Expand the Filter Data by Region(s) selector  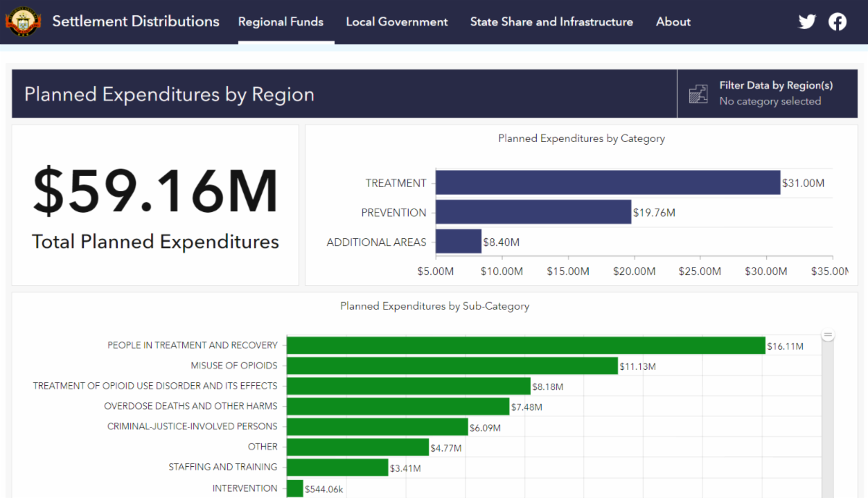(x=775, y=94)
